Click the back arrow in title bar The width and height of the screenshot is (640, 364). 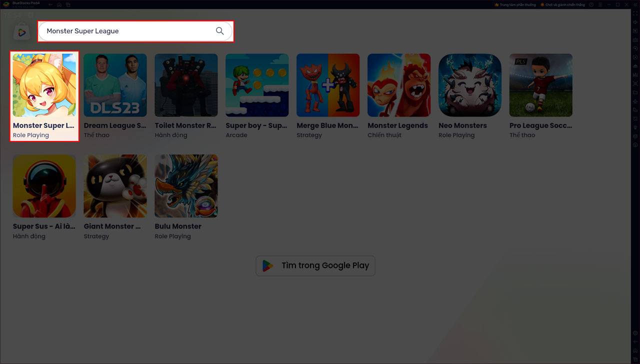50,4
